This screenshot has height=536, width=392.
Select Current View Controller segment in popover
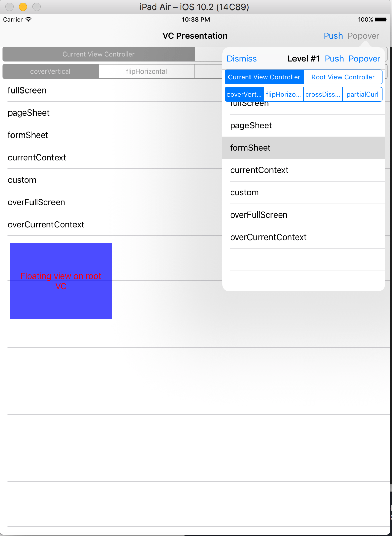click(x=264, y=77)
